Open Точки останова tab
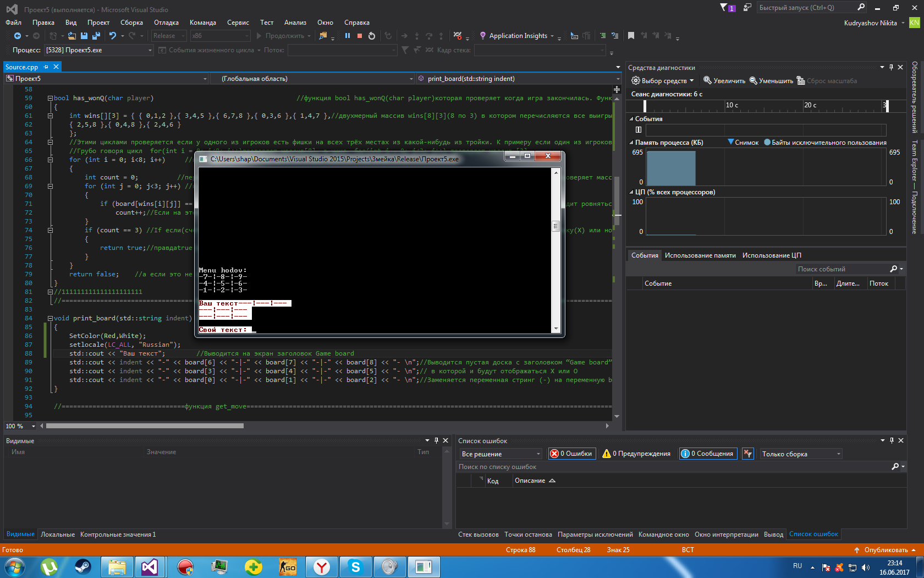The width and height of the screenshot is (924, 578). tap(528, 535)
